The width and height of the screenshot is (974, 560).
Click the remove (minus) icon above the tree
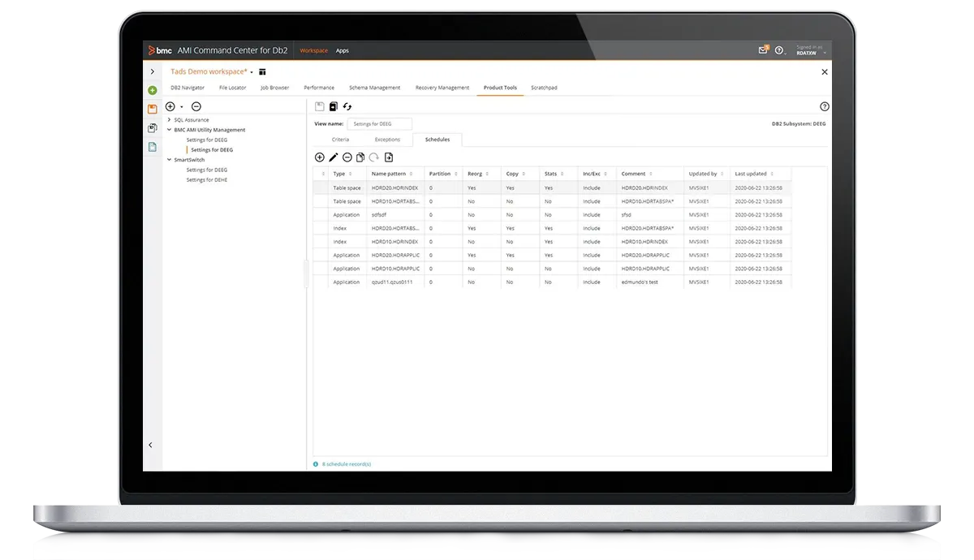(196, 107)
